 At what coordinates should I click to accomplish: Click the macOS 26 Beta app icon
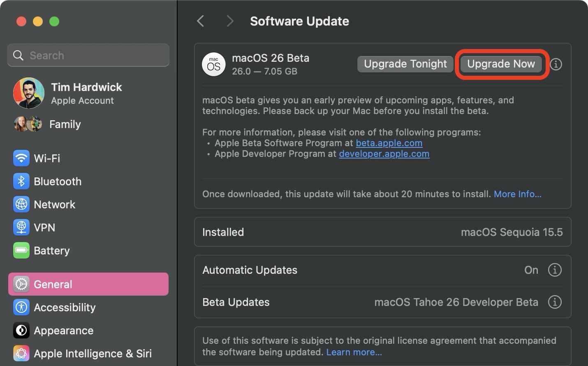(x=213, y=64)
